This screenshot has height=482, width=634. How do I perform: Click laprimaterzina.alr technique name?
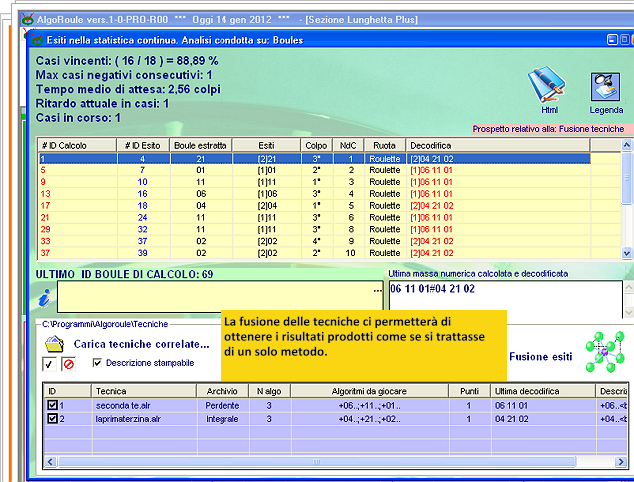tap(128, 419)
